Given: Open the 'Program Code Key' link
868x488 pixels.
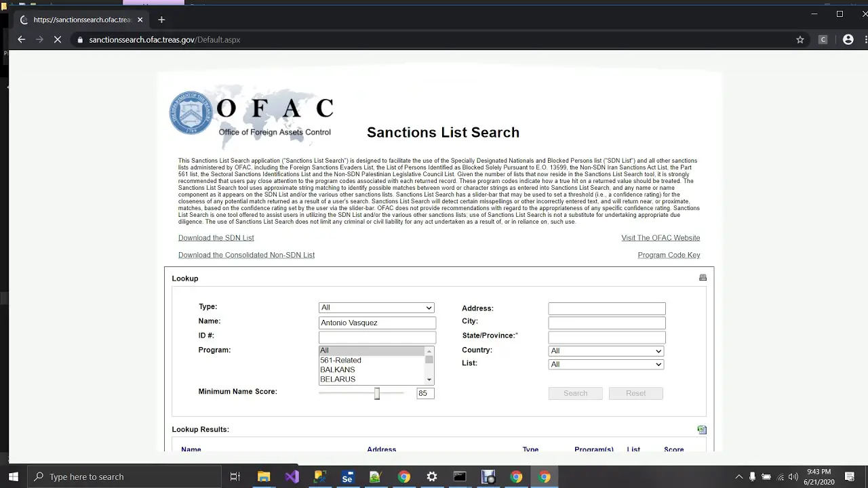Looking at the screenshot, I should coord(669,256).
